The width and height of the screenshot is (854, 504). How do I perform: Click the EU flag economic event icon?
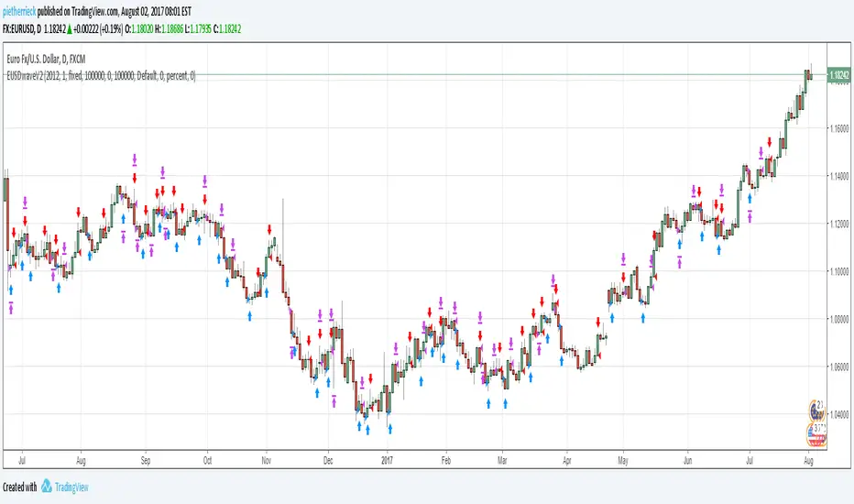[x=815, y=410]
